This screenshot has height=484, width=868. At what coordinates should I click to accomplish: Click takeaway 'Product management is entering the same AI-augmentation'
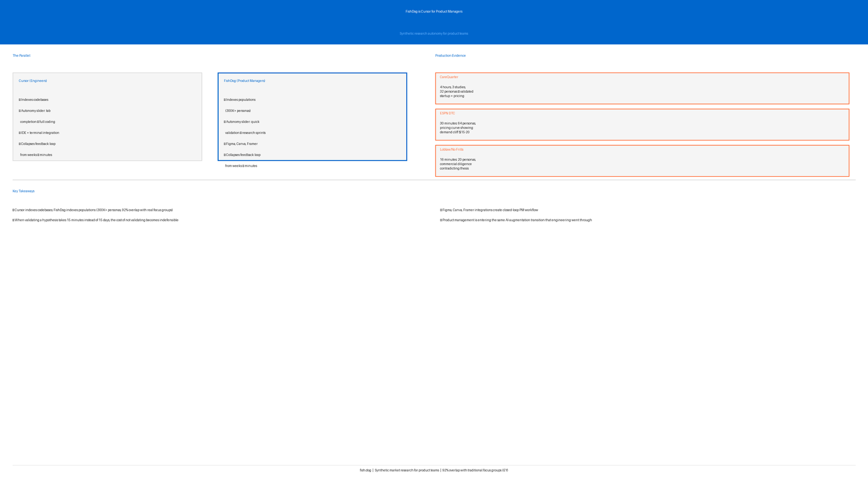point(516,220)
